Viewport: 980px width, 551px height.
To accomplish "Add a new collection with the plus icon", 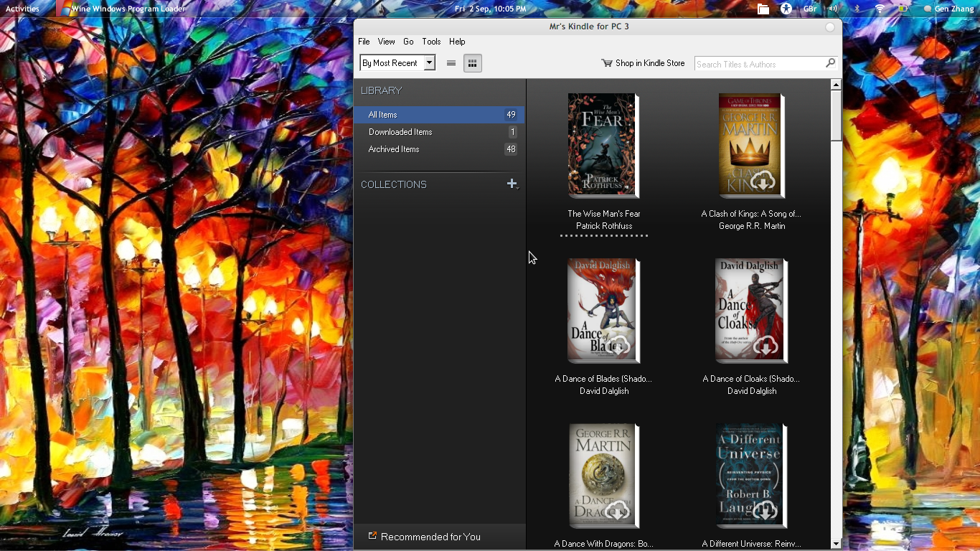I will click(512, 184).
